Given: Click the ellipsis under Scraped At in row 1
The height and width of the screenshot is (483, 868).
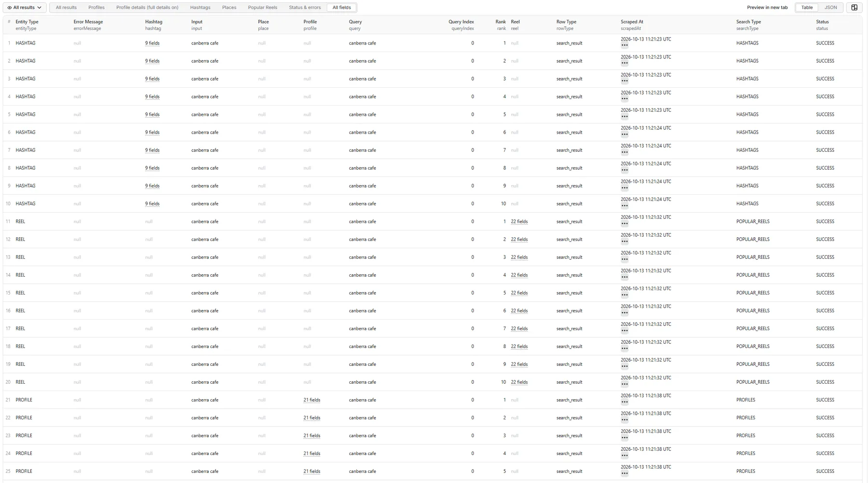Looking at the screenshot, I should tap(624, 45).
